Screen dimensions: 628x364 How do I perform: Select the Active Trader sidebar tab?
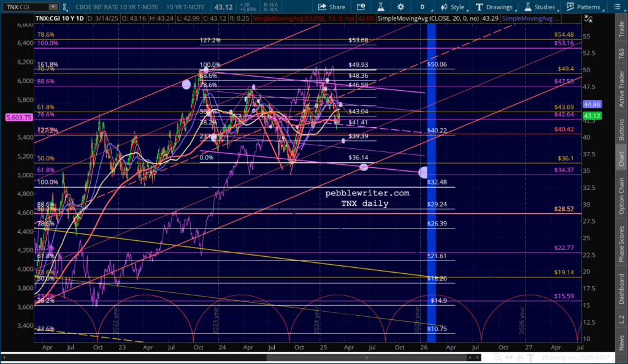coord(621,88)
